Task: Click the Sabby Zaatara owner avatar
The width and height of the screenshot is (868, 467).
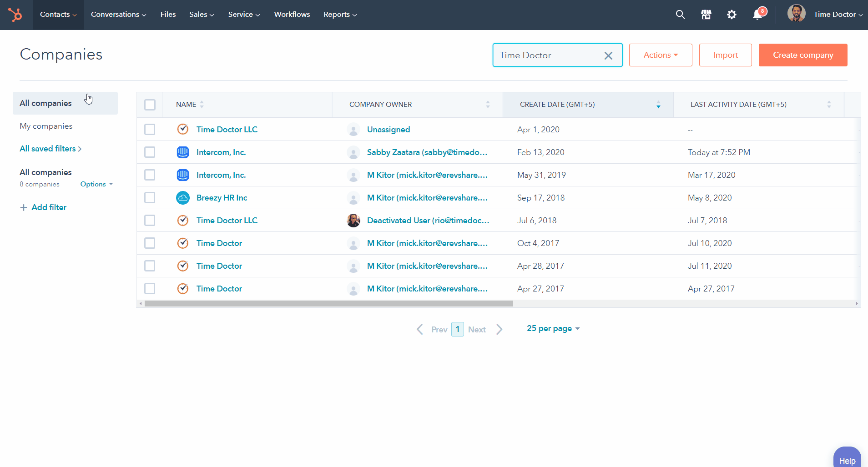Action: (353, 152)
